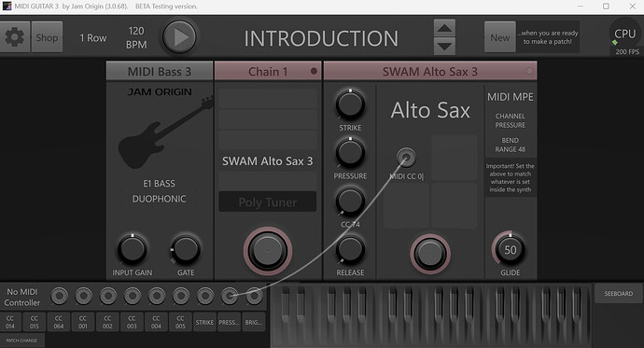Open settings with the gear icon
This screenshot has height=348, width=644.
click(15, 37)
